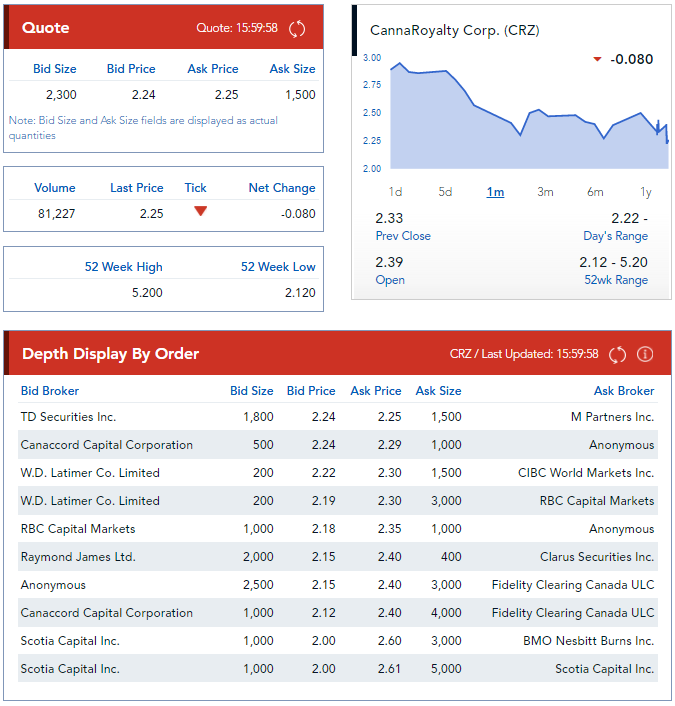This screenshot has height=706, width=675.
Task: Click the prev close value 2.33
Action: 389,218
